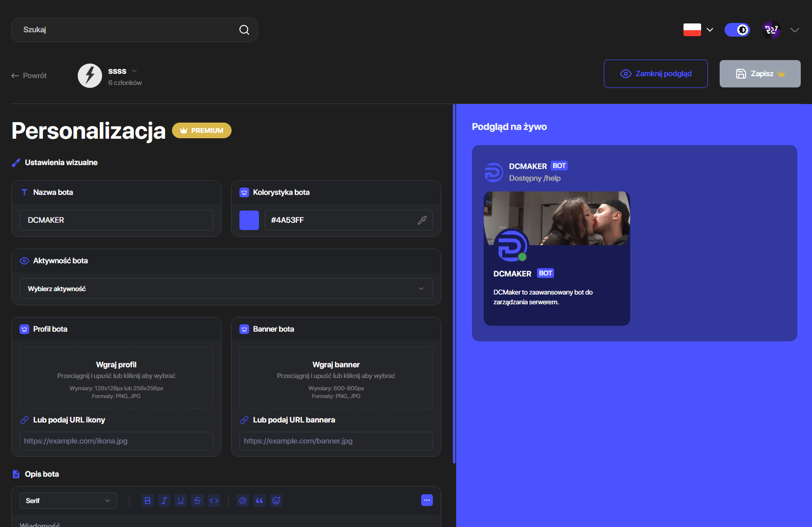Viewport: 812px width, 527px height.
Task: Insert code block with code icon
Action: click(x=214, y=501)
